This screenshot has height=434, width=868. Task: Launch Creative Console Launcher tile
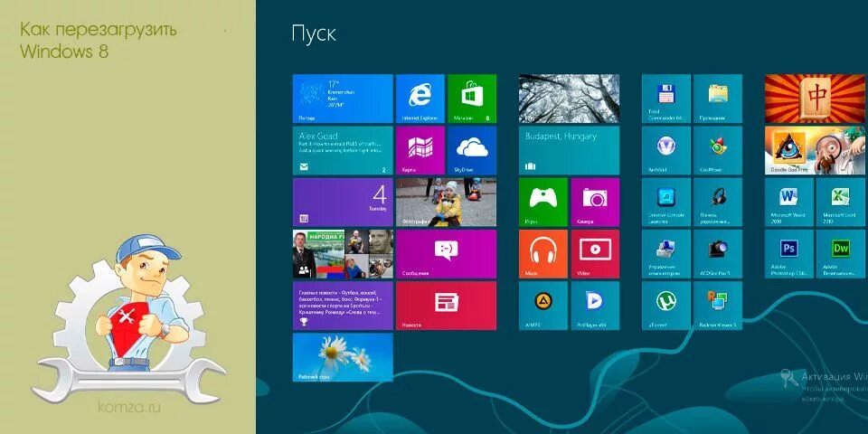tap(666, 202)
